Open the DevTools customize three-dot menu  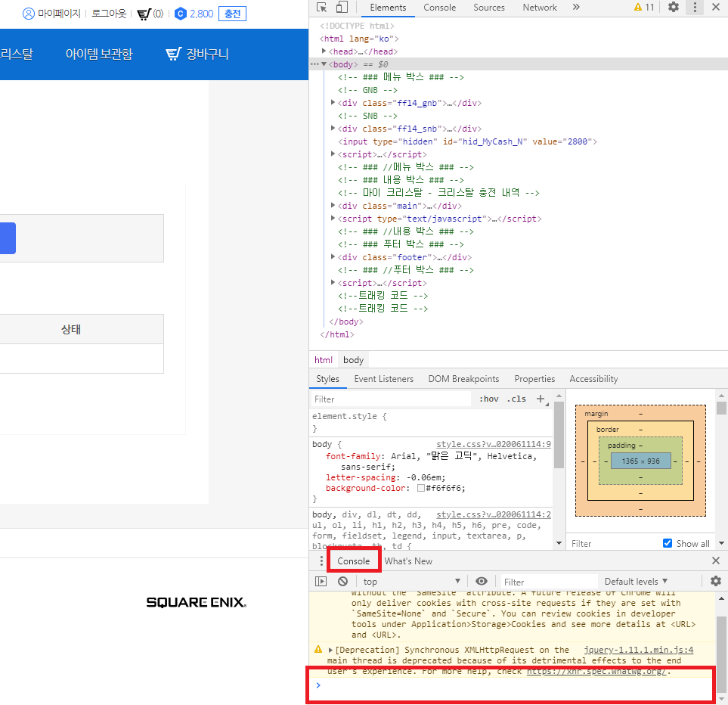pos(695,7)
